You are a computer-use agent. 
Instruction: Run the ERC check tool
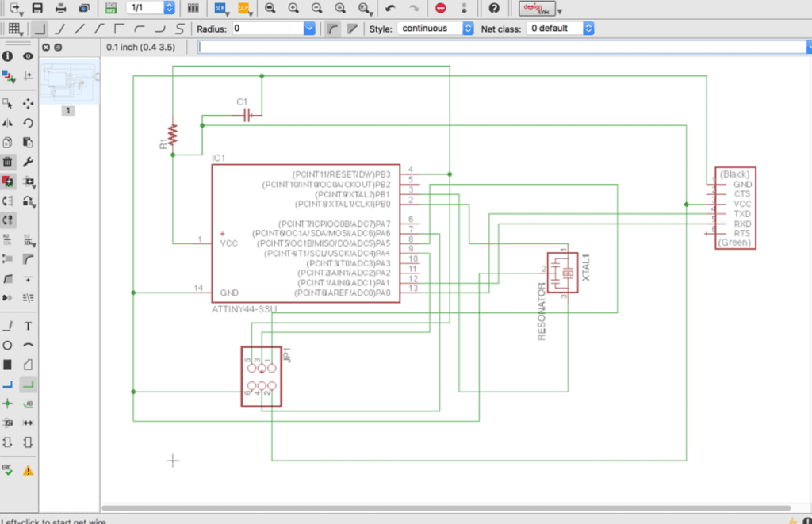7,469
